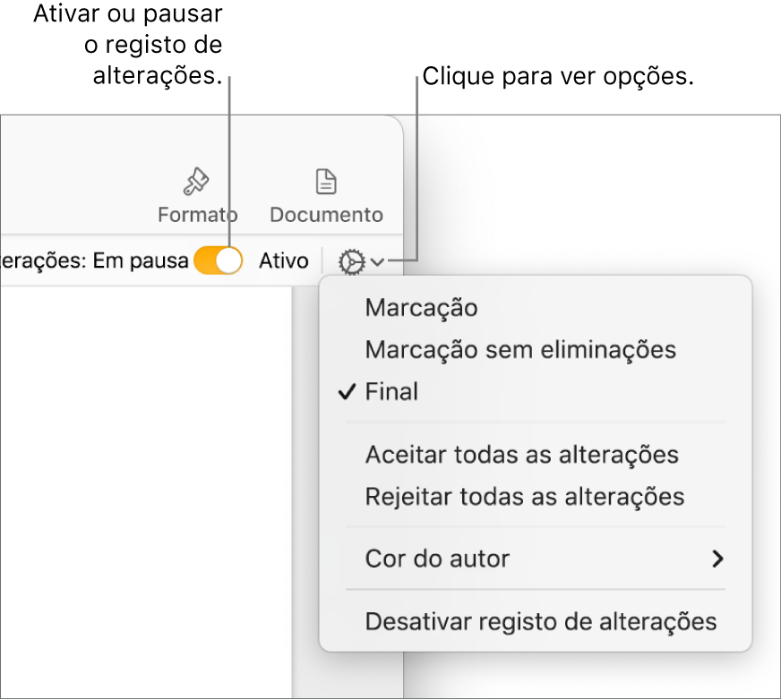Image resolution: width=781 pixels, height=700 pixels.
Task: Open the submenu arrow beside Cor do autor
Action: [717, 557]
